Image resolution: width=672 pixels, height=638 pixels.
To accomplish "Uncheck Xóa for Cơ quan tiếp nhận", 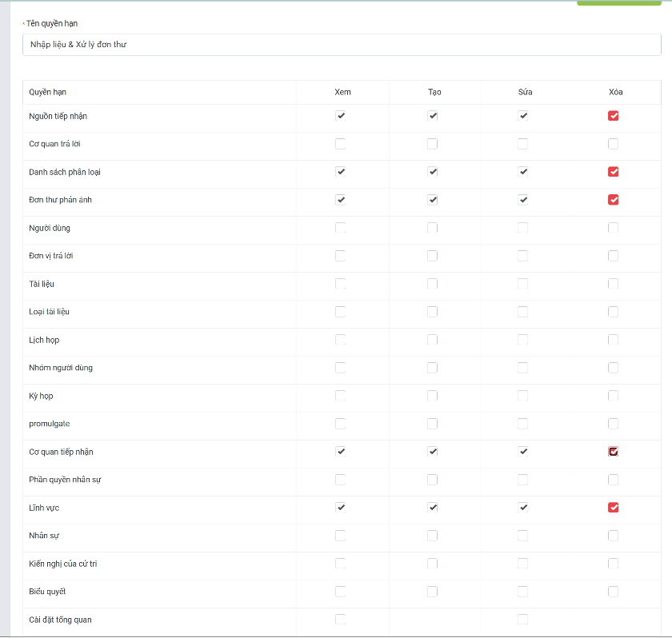I will click(613, 452).
